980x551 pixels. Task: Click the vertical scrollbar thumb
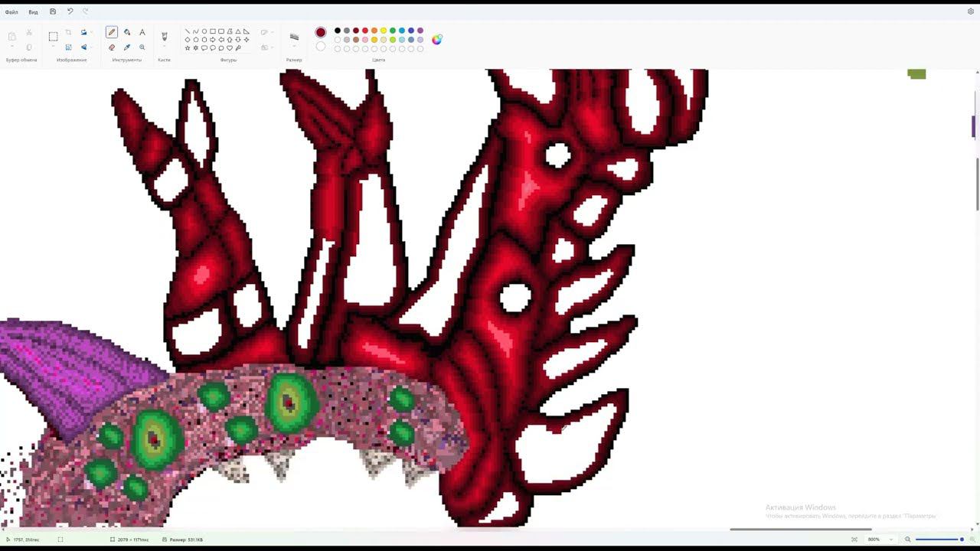[977, 184]
